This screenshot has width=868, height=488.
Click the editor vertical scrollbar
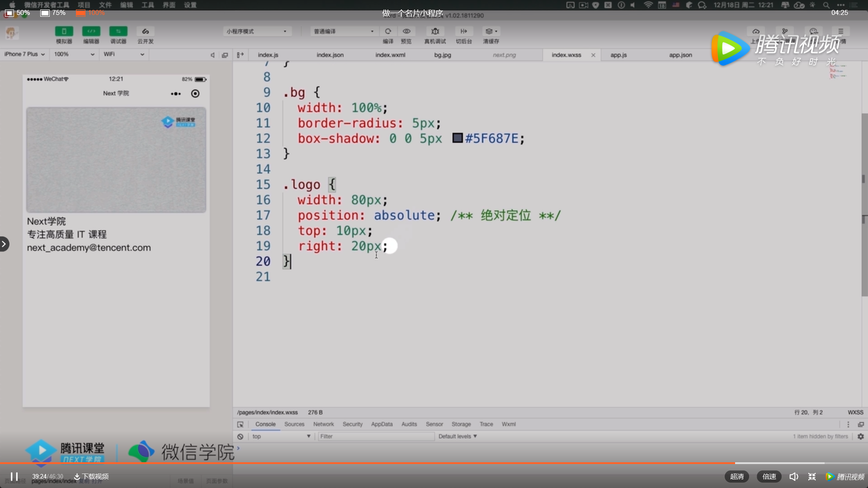[864, 205]
